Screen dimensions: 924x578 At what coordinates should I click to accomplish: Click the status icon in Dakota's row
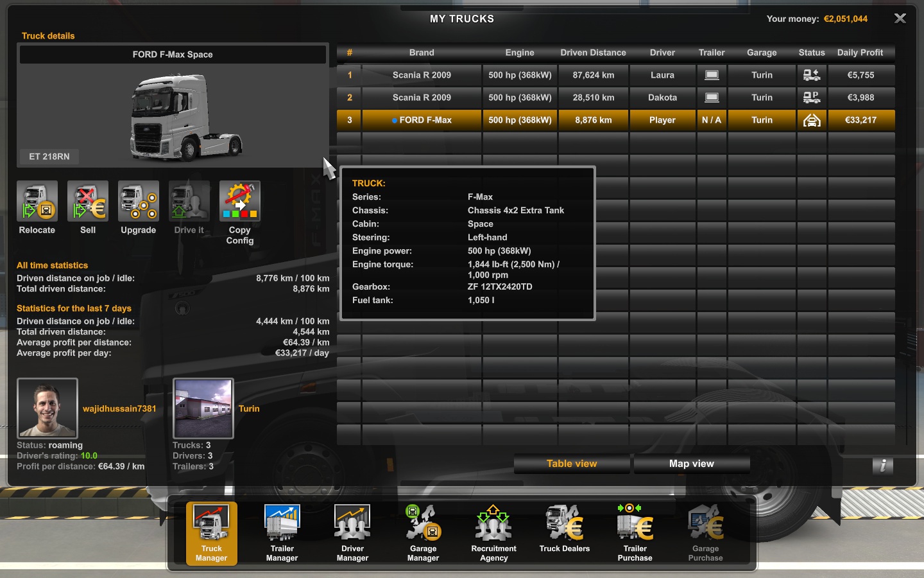click(812, 98)
